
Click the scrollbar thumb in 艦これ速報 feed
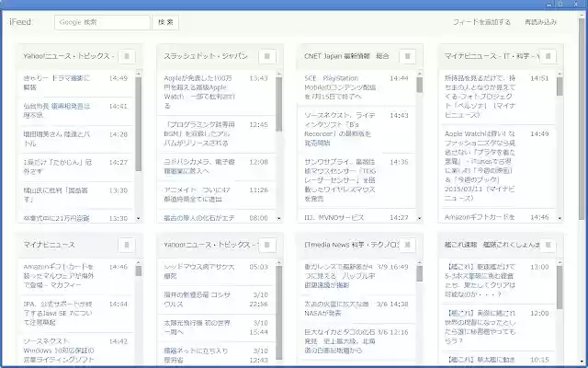tap(560, 287)
